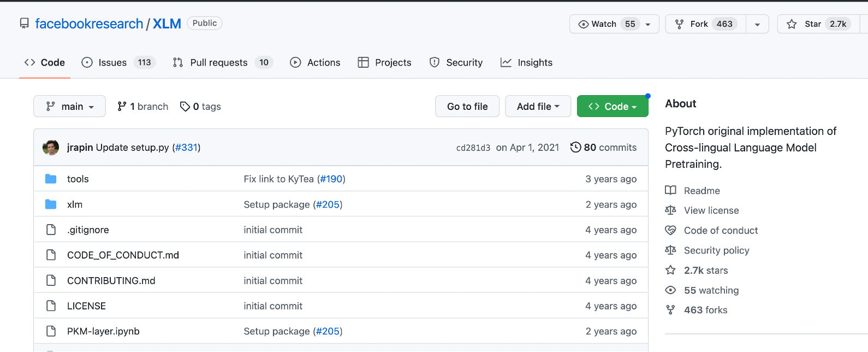Screen dimensions: 868x352
Task: Open the LICENSE file
Action: 86,306
